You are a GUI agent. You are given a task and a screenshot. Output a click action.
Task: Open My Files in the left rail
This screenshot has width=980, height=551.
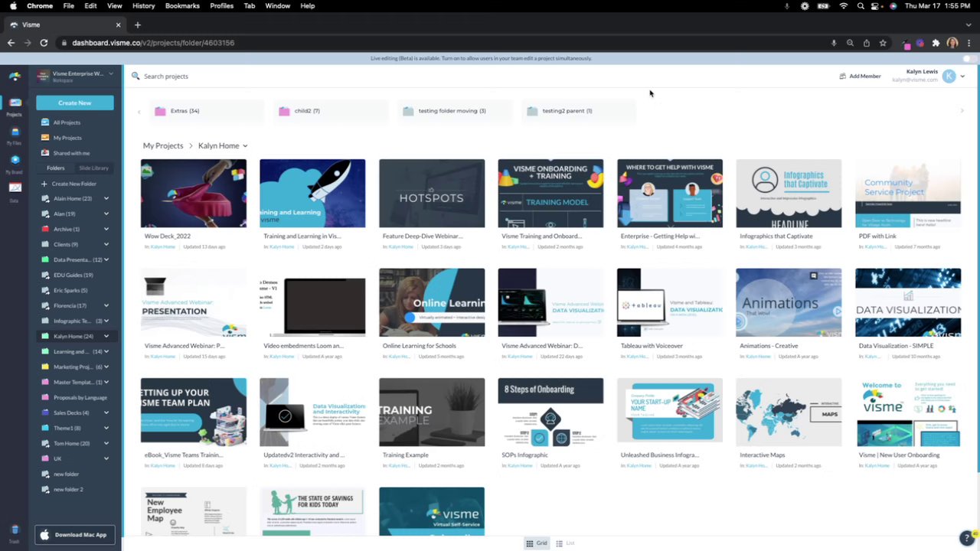click(x=15, y=135)
